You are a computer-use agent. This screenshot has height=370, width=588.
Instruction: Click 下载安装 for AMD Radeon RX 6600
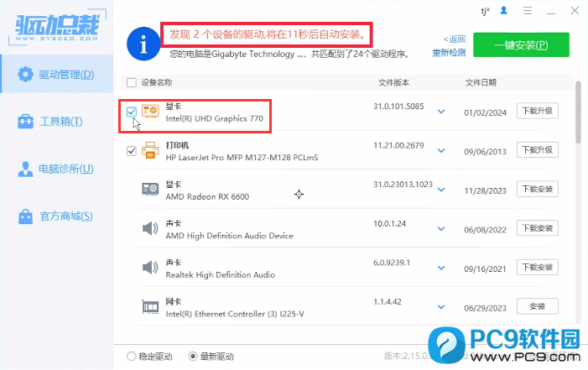coord(538,189)
